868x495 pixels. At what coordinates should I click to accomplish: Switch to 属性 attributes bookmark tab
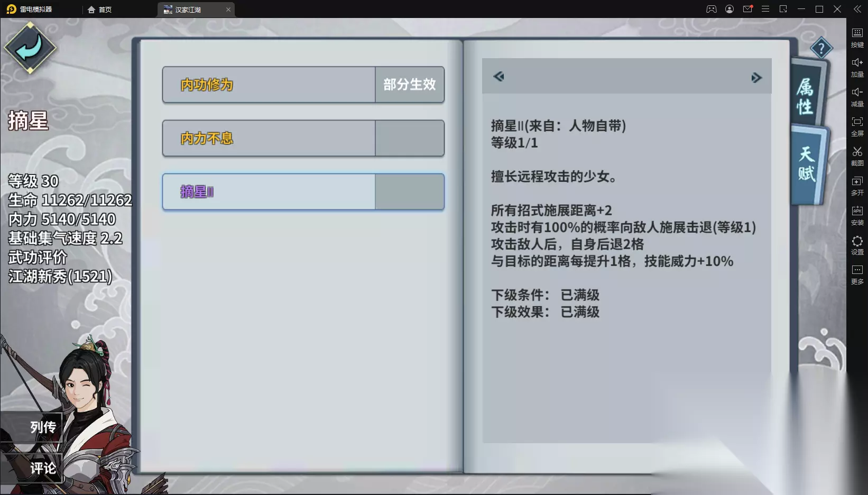806,95
